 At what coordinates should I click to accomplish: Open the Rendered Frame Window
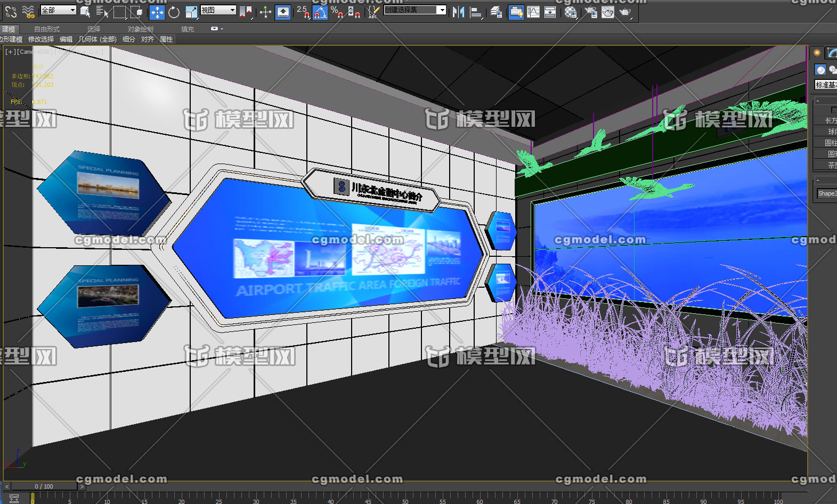(x=608, y=12)
